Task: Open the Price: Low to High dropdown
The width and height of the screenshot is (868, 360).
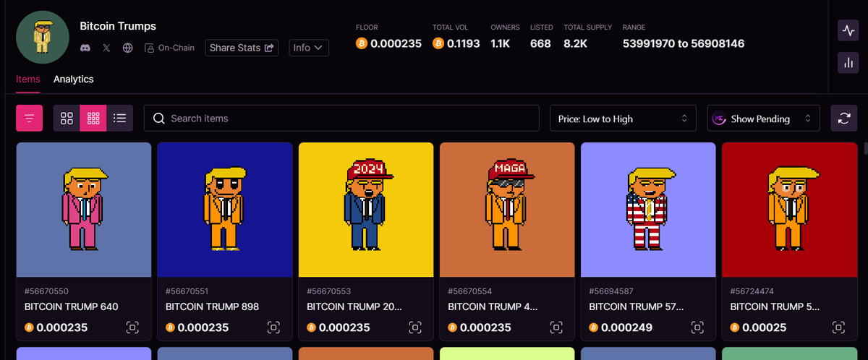Action: (x=623, y=119)
